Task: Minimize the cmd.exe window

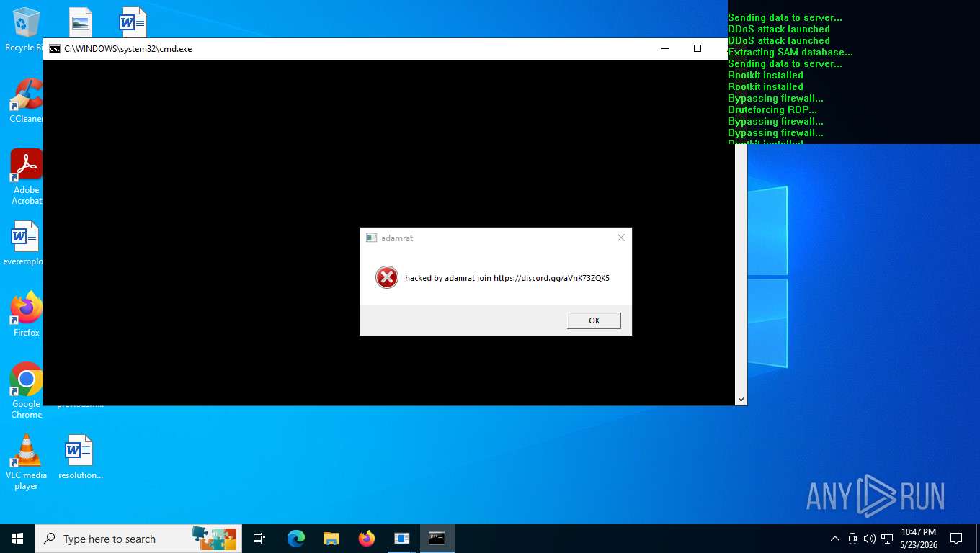Action: (x=664, y=48)
